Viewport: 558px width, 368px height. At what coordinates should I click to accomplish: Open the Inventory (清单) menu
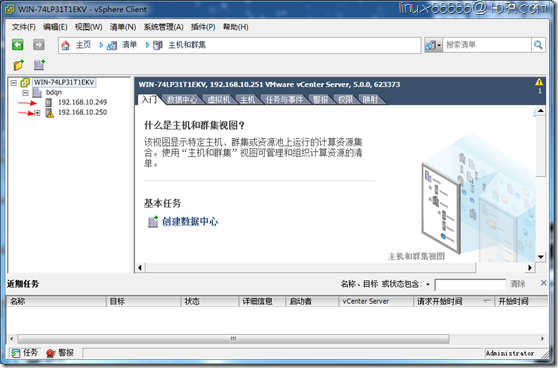click(x=123, y=27)
